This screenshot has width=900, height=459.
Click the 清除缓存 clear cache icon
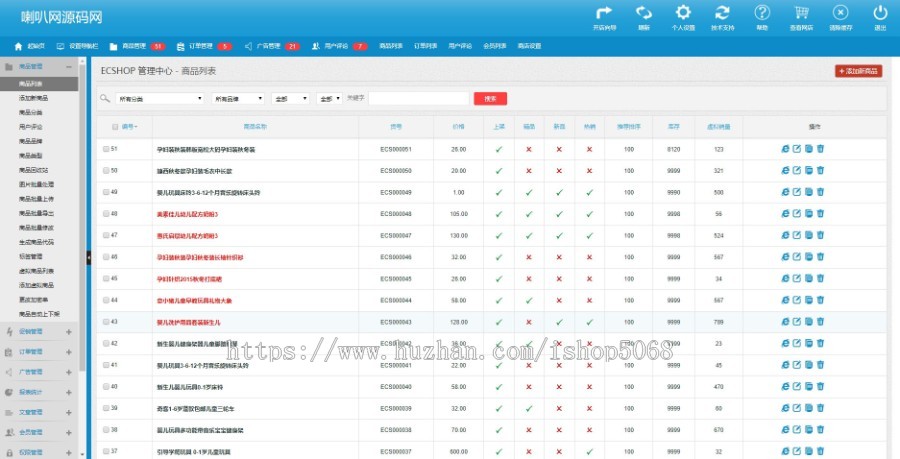pyautogui.click(x=840, y=13)
